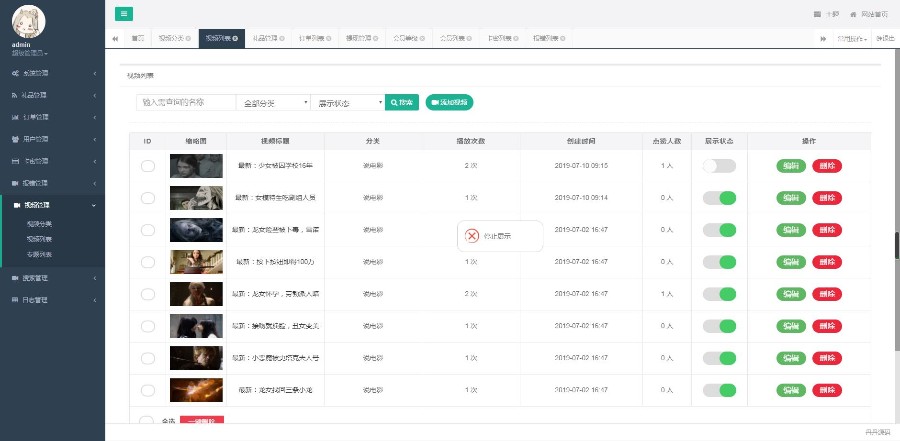The width and height of the screenshot is (900, 441).
Task: Open the display status filter dropdown
Action: (348, 102)
